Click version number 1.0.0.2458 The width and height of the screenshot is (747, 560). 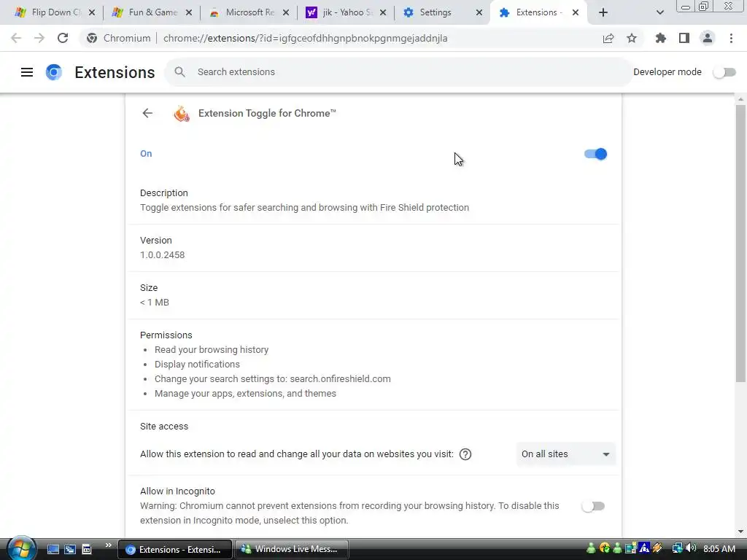(x=163, y=254)
